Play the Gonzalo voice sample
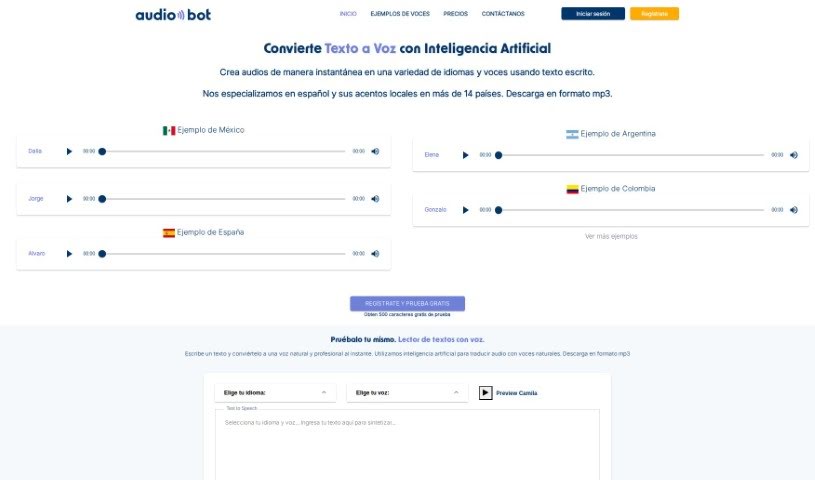The height and width of the screenshot is (480, 815). pyautogui.click(x=466, y=210)
